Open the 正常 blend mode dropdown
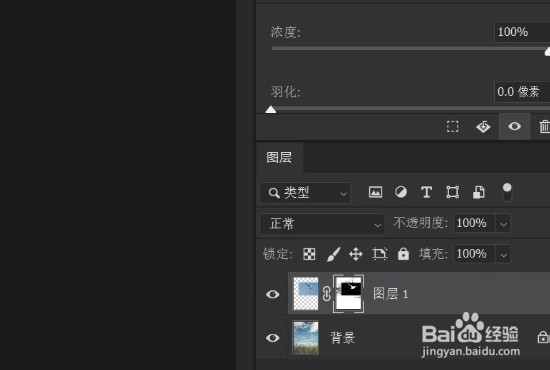 pos(322,224)
